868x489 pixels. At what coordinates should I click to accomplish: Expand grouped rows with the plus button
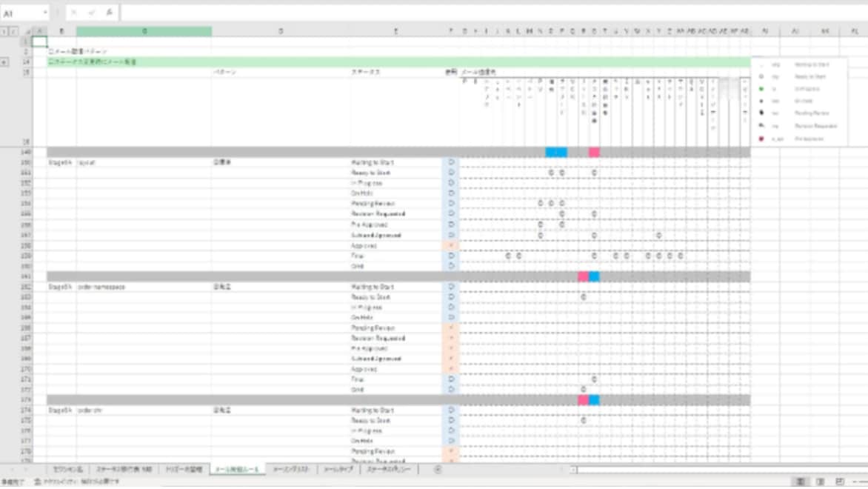coord(5,62)
